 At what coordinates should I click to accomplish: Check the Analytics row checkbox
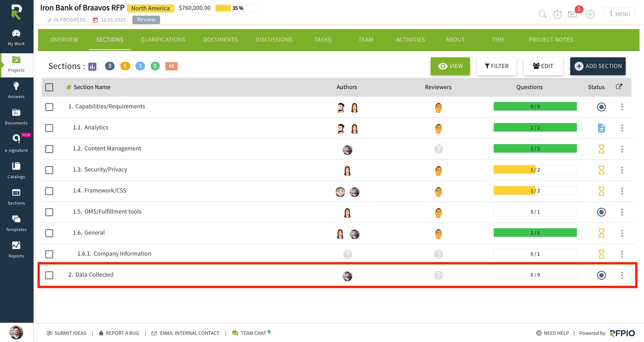pos(49,128)
